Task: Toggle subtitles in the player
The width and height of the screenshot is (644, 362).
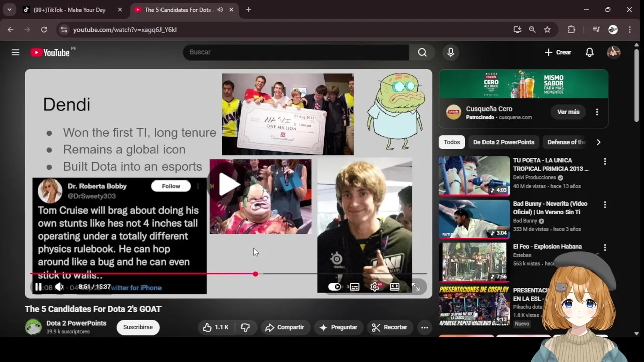Action: (355, 287)
